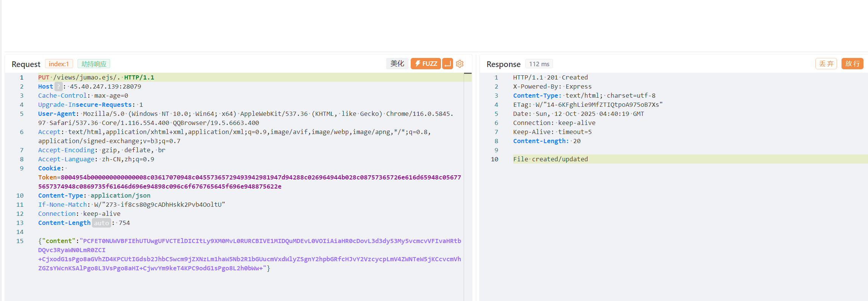The image size is (868, 301).
Task: Click the File created/updated response body line
Action: (550, 159)
